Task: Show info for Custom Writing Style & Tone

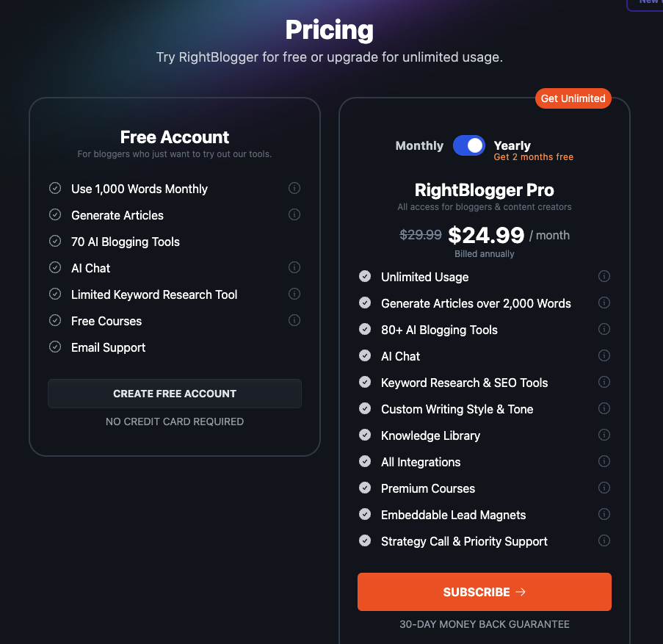Action: (x=604, y=408)
